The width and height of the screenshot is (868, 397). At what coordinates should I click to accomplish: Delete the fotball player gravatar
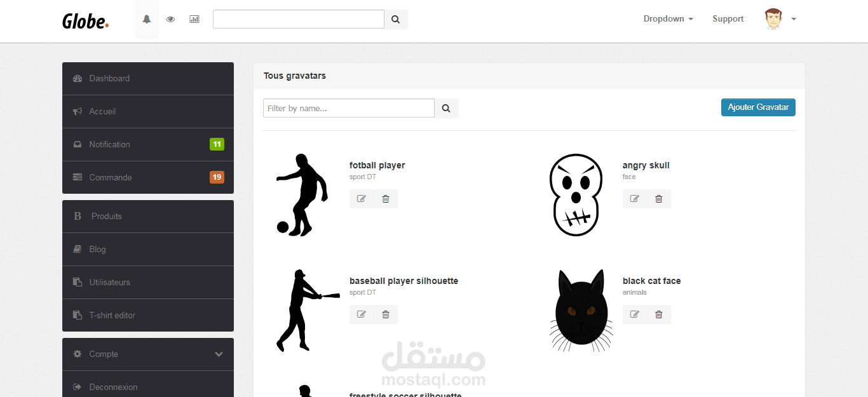(386, 199)
